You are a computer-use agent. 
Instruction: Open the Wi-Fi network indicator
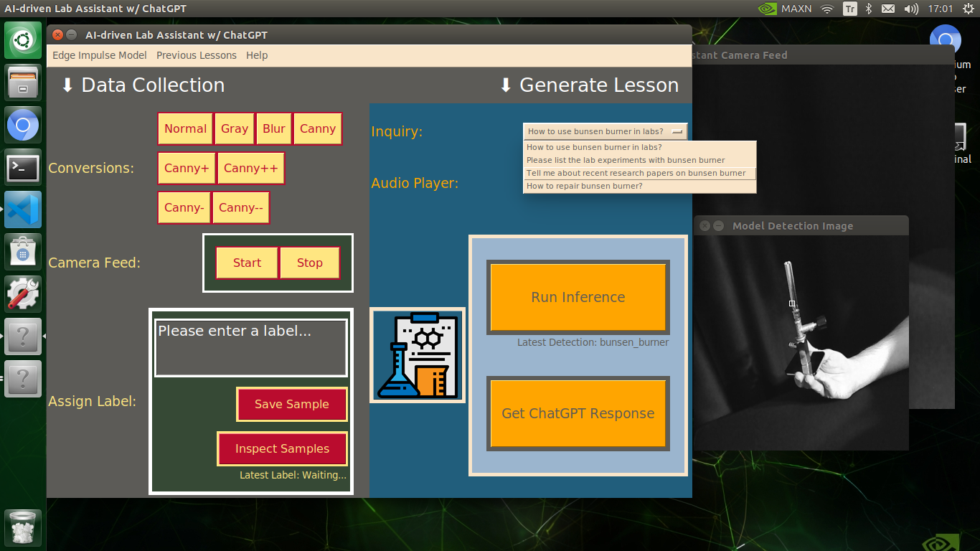tap(827, 9)
